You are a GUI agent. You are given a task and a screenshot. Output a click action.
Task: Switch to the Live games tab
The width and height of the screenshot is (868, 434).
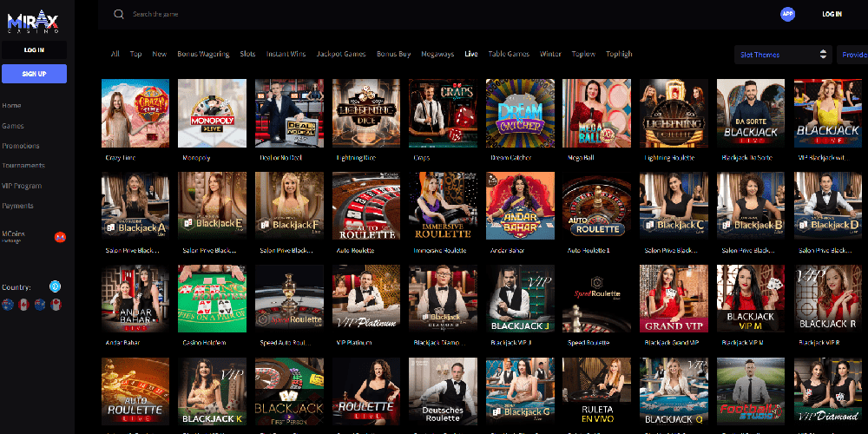tap(471, 54)
